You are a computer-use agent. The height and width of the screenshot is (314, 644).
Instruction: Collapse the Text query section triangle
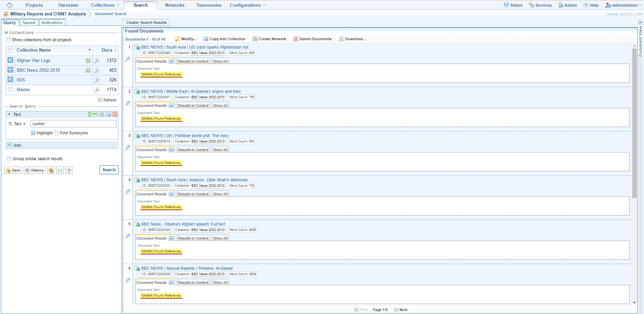point(9,115)
